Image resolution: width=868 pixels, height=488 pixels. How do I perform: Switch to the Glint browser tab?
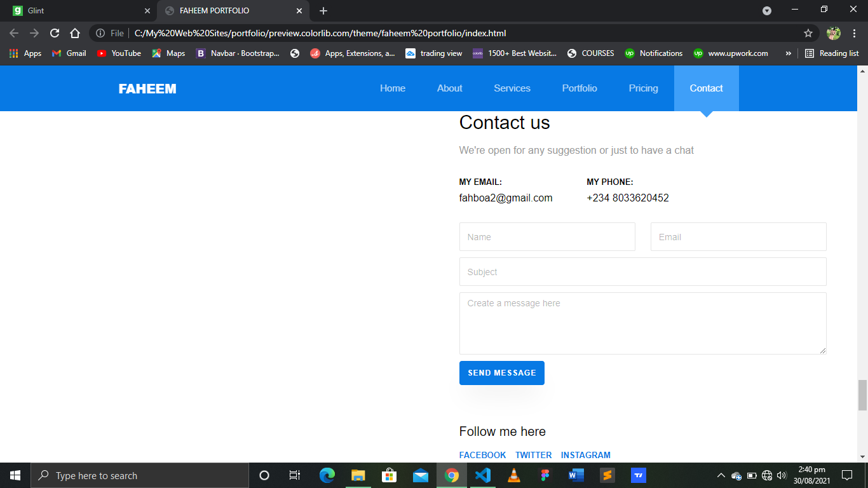79,11
